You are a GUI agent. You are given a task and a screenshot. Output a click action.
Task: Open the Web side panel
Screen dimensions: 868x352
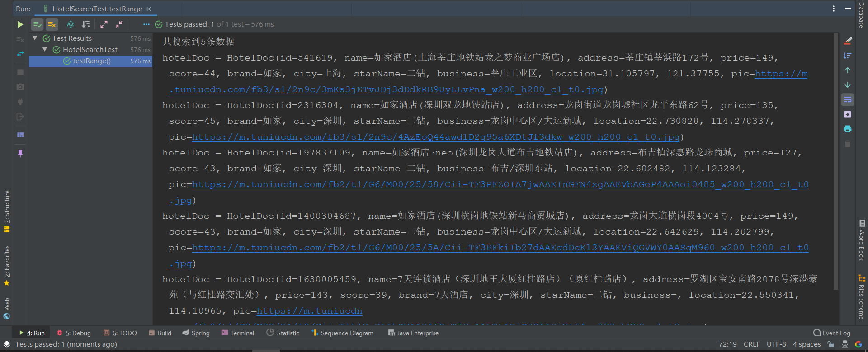click(6, 309)
